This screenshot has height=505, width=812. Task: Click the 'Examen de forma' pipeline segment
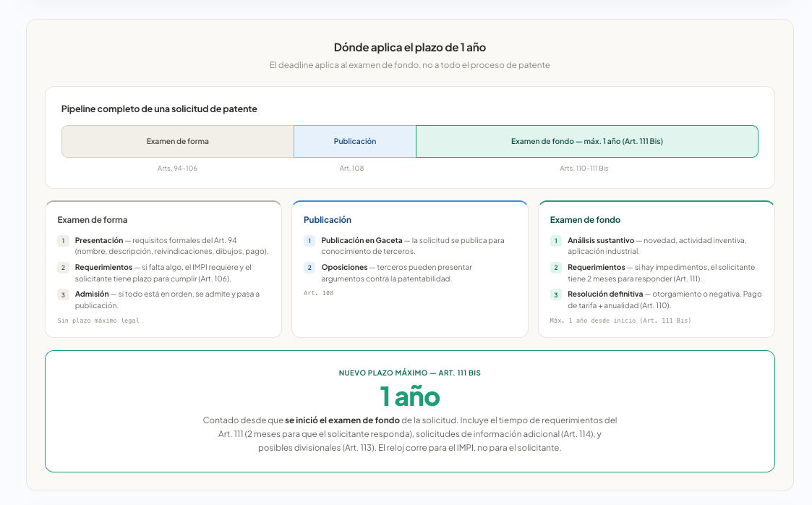178,141
